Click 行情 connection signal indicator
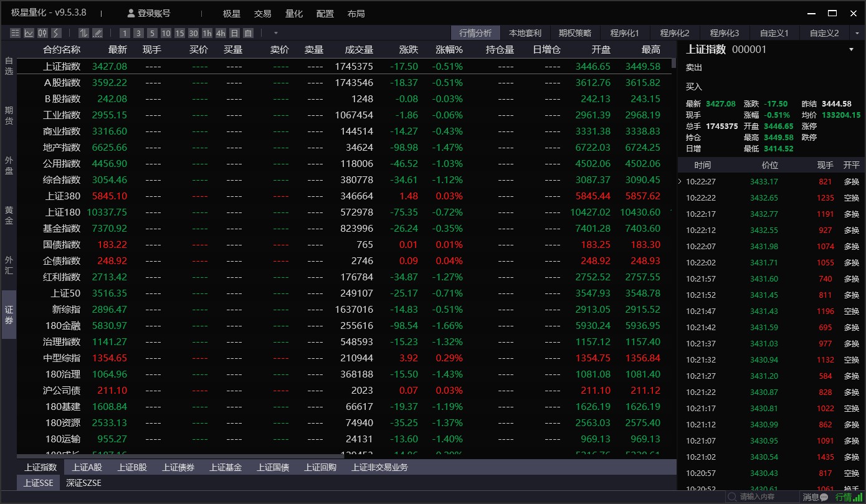This screenshot has height=504, width=866. [849, 497]
